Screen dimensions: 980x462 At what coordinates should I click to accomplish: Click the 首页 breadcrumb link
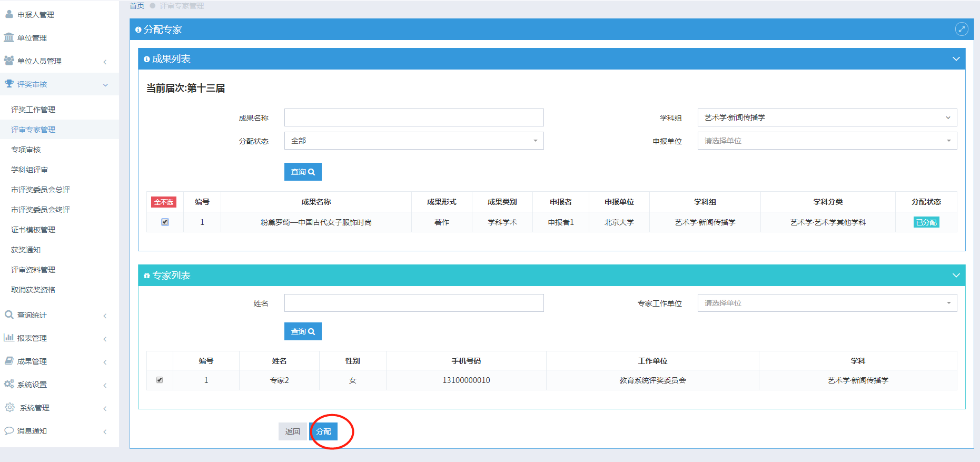coord(137,6)
